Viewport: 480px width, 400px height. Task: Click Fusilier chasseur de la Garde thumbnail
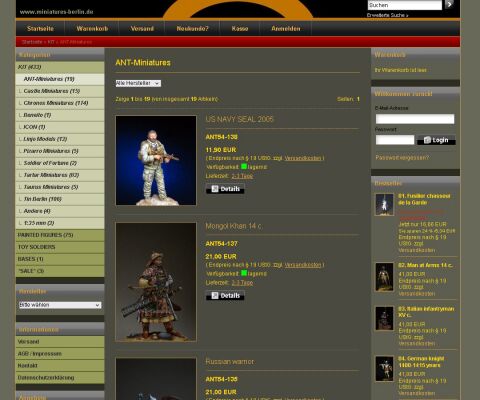click(x=384, y=205)
